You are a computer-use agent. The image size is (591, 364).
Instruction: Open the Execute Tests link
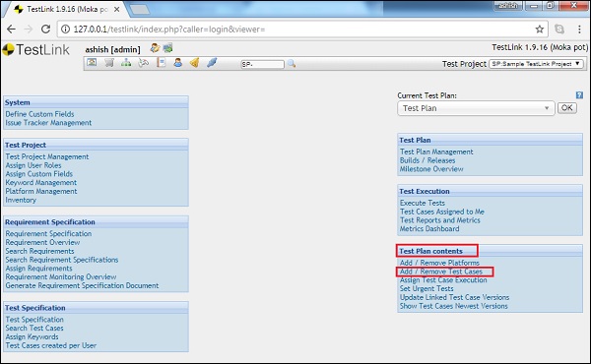click(423, 203)
